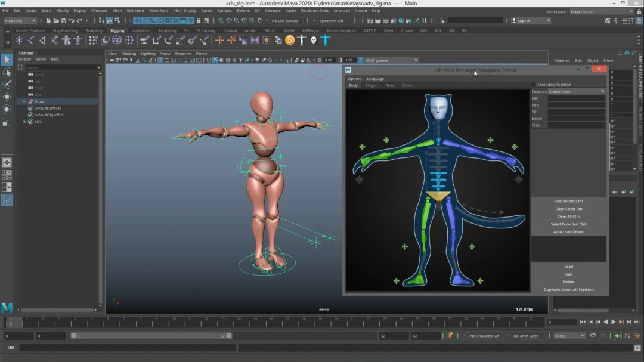Click the Auto Load Others button
The height and width of the screenshot is (362, 644).
pos(568,232)
